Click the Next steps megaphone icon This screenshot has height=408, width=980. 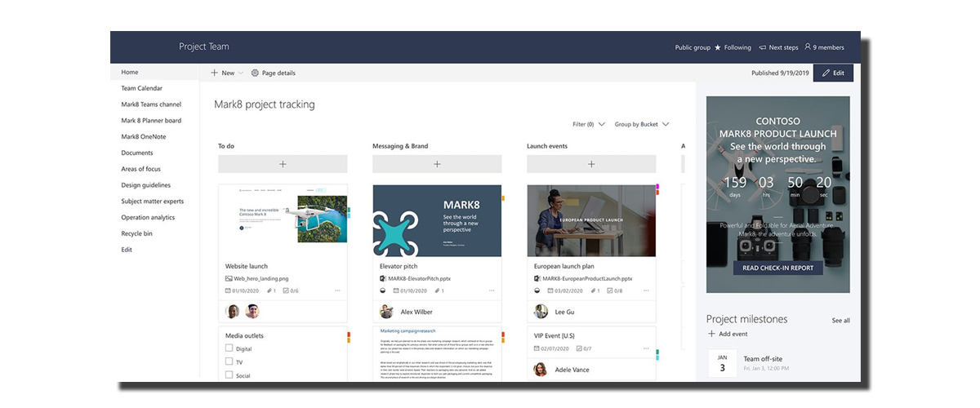(762, 47)
